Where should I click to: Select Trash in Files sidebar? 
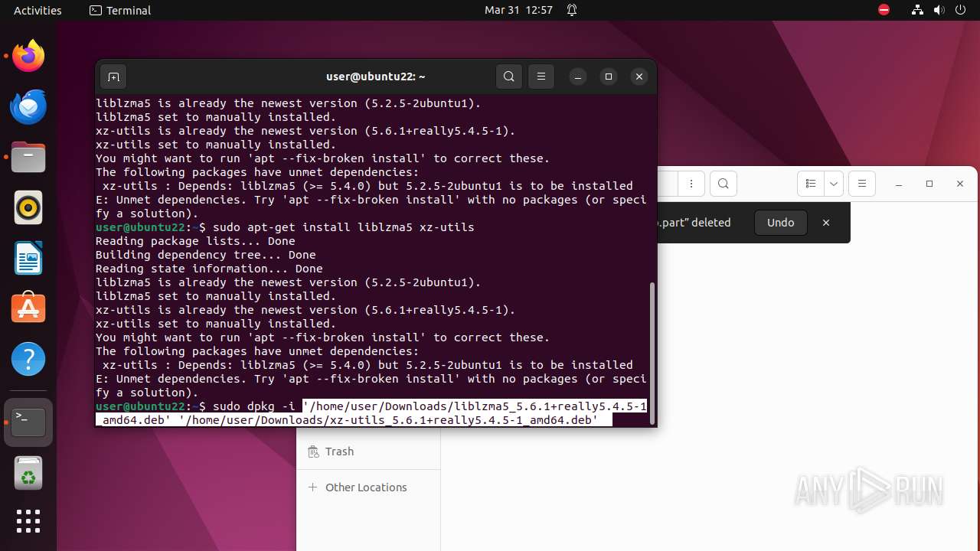pos(368,452)
